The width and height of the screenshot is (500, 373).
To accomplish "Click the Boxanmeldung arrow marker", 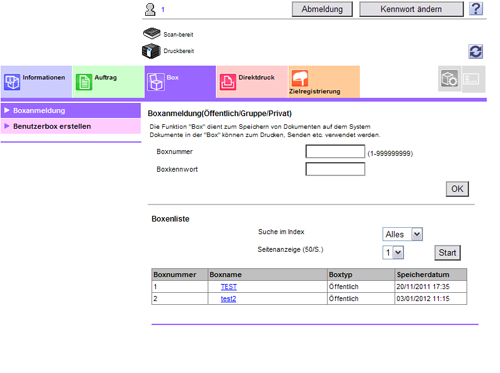I will pos(7,110).
